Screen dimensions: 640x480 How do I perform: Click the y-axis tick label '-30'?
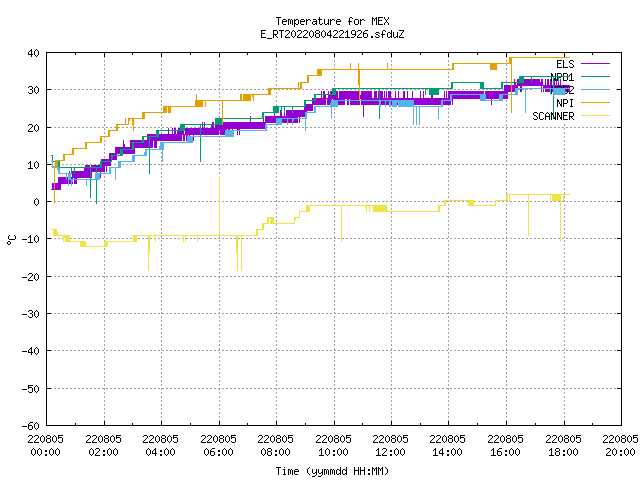pos(31,314)
